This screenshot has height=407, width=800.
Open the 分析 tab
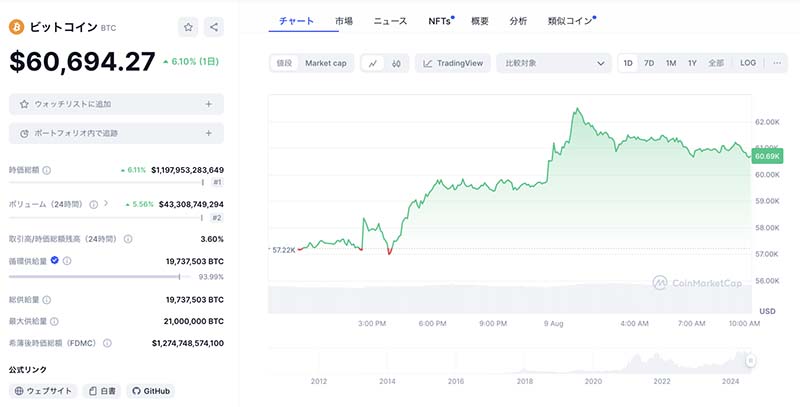click(518, 21)
